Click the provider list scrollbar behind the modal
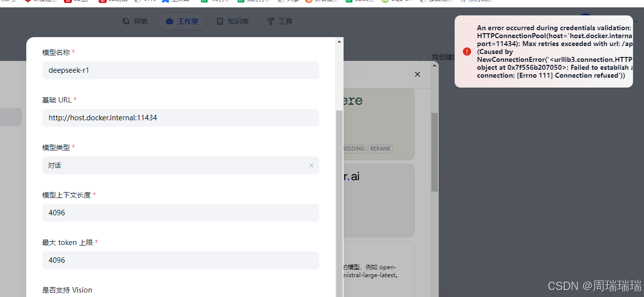Viewport: 644px width, 297px height. [x=434, y=152]
